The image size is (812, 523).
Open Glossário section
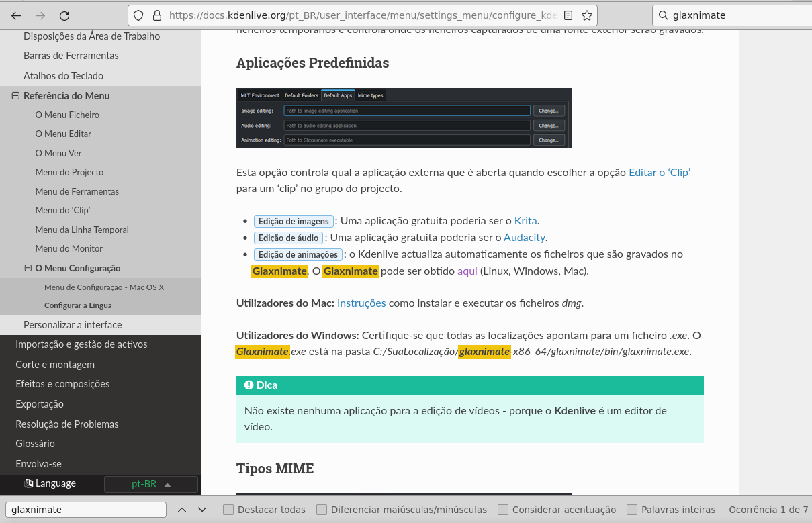coord(36,444)
